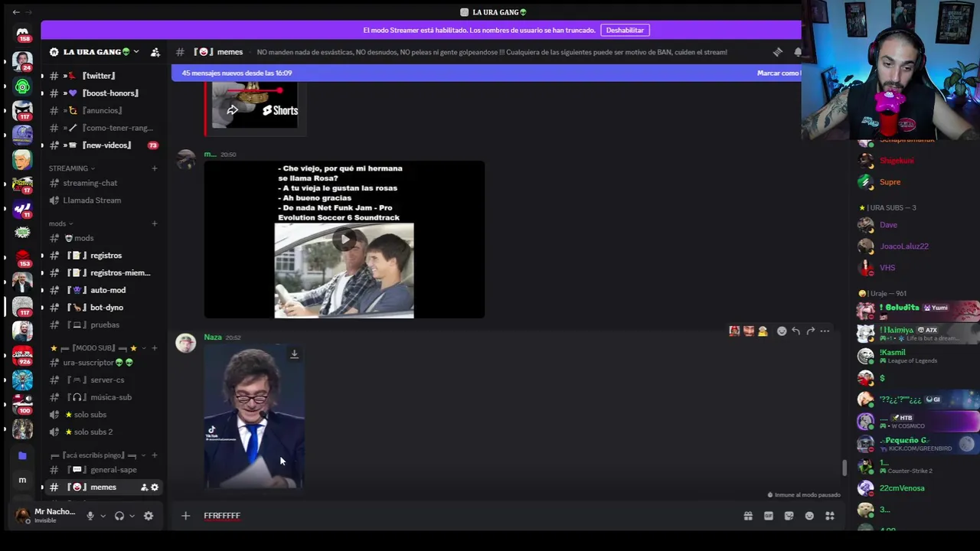
Task: Open threads icon in channel header
Action: pyautogui.click(x=778, y=52)
